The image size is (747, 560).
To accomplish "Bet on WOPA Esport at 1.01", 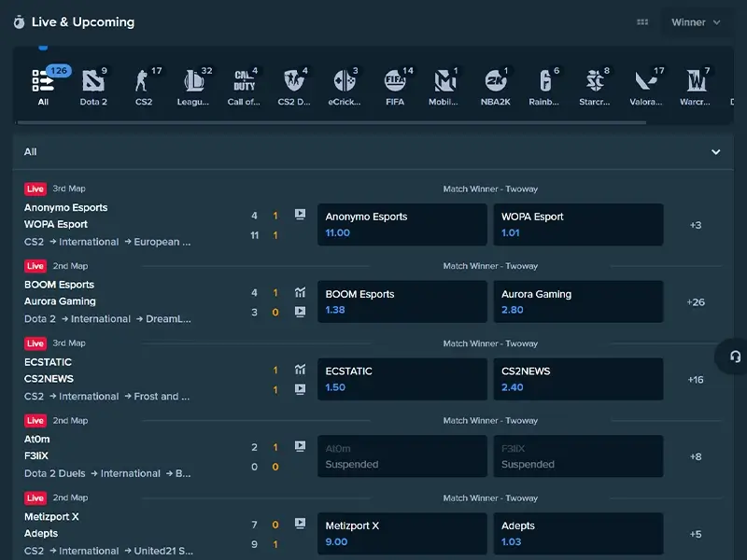I will click(578, 225).
